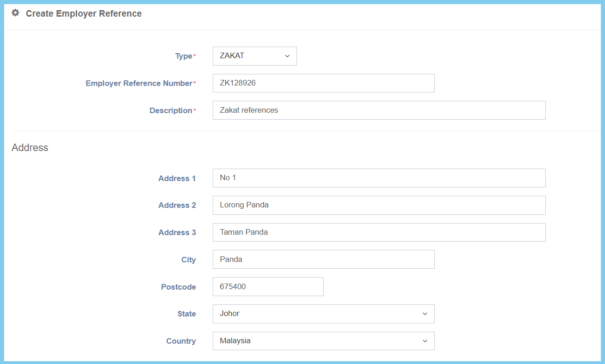Screen dimensions: 605x364
Task: Click the Type field label
Action: tap(184, 56)
